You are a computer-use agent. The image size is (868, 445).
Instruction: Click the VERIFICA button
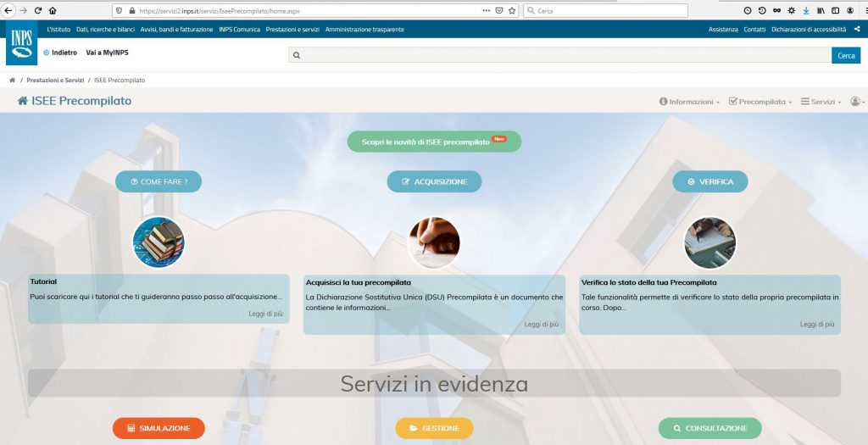pyautogui.click(x=710, y=181)
